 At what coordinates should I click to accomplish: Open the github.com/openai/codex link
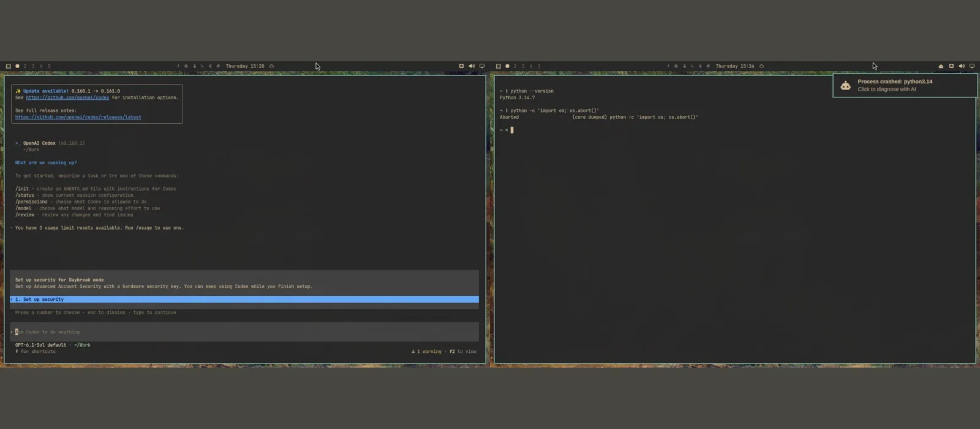[x=67, y=97]
